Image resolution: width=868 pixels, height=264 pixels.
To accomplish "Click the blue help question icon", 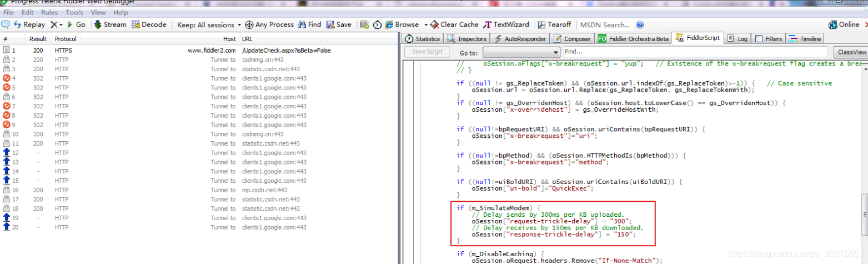I will click(640, 24).
